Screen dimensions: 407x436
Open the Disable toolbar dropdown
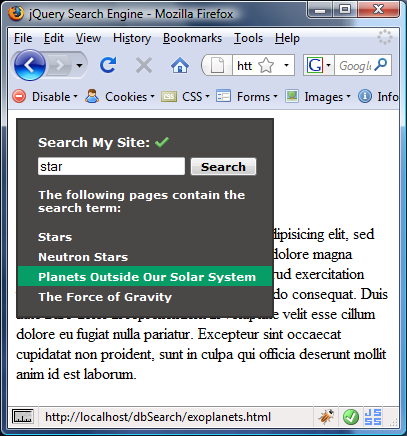45,97
